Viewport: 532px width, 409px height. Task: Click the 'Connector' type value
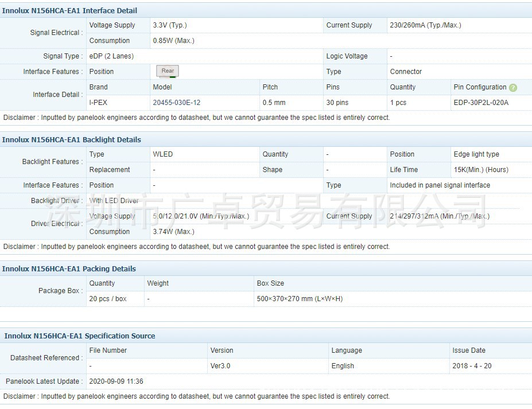pos(406,72)
